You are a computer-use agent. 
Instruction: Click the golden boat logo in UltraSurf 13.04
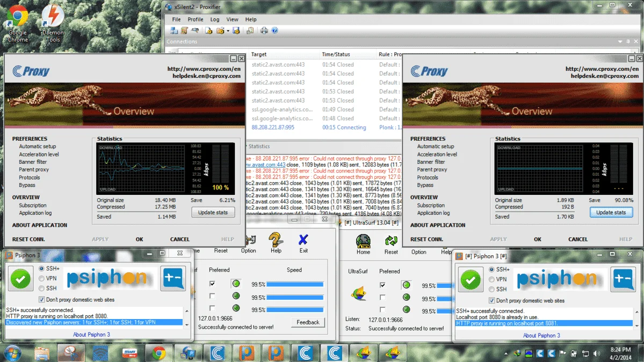pyautogui.click(x=359, y=294)
